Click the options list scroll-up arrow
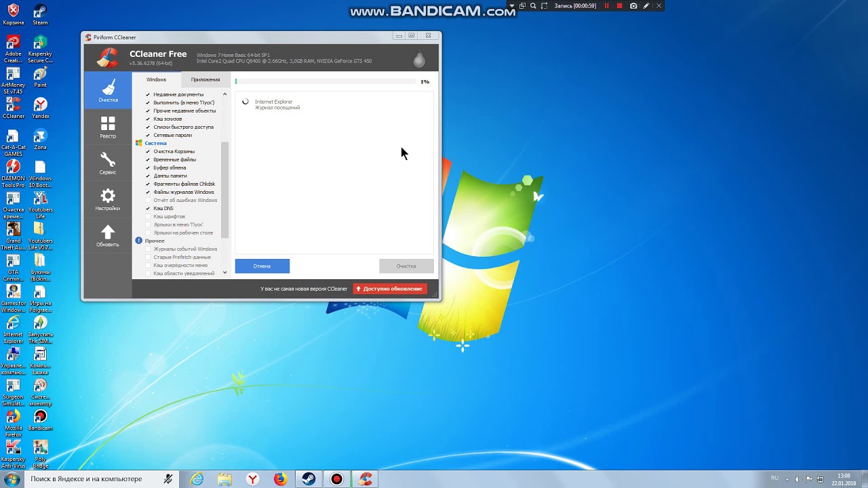This screenshot has height=488, width=868. [x=225, y=94]
